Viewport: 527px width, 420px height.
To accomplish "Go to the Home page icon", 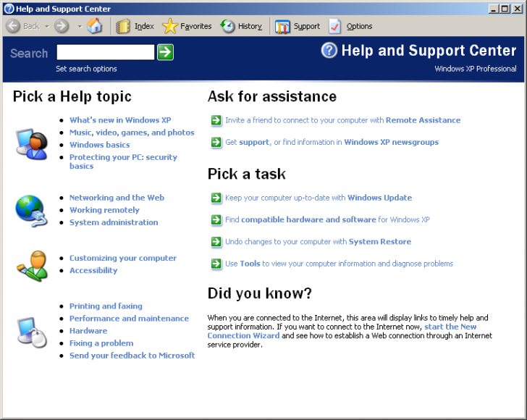I will [x=95, y=25].
